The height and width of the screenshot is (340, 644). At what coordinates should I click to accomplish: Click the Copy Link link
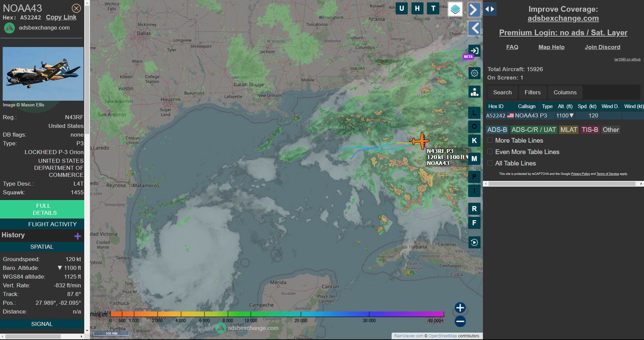[61, 17]
